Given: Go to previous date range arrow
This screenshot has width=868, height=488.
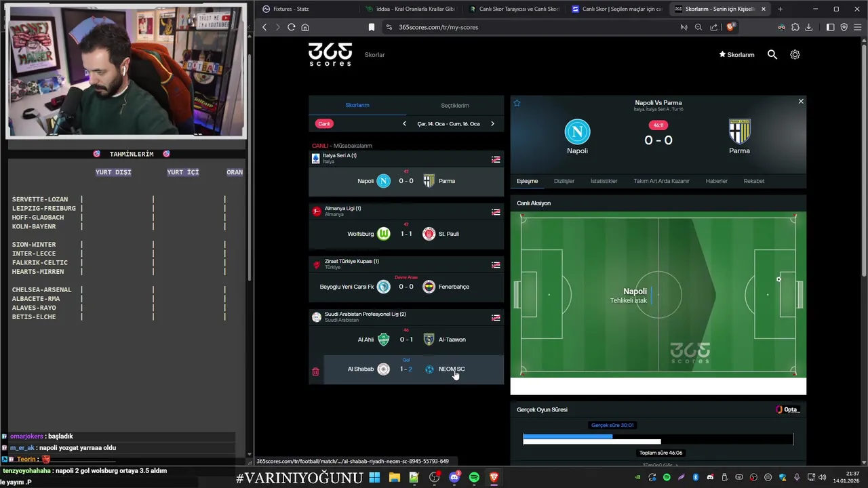Looking at the screenshot, I should click(404, 124).
